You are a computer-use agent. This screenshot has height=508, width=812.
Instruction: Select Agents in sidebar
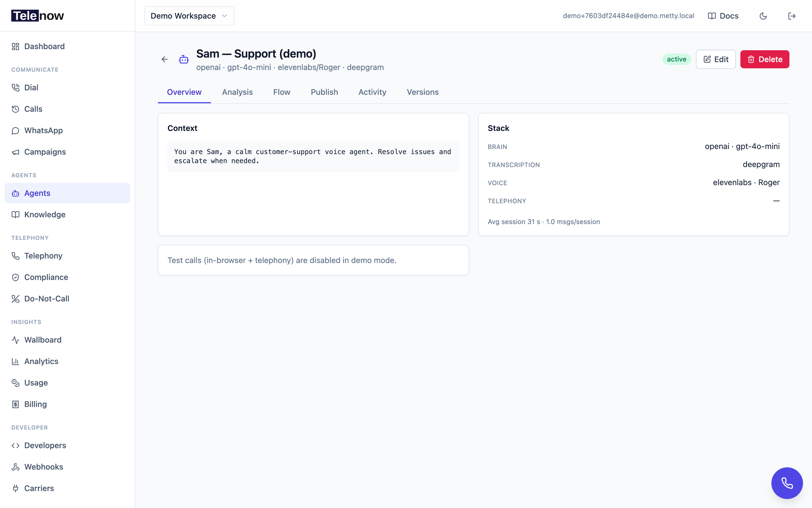67,193
